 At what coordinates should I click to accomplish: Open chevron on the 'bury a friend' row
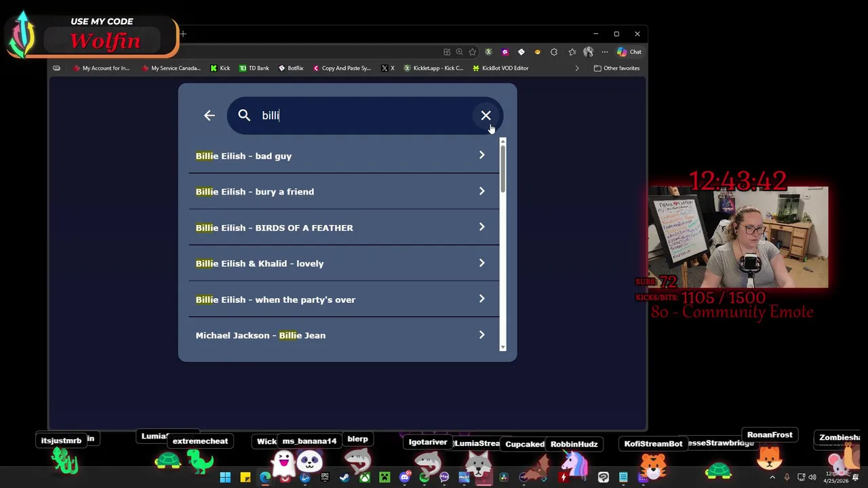pos(481,191)
